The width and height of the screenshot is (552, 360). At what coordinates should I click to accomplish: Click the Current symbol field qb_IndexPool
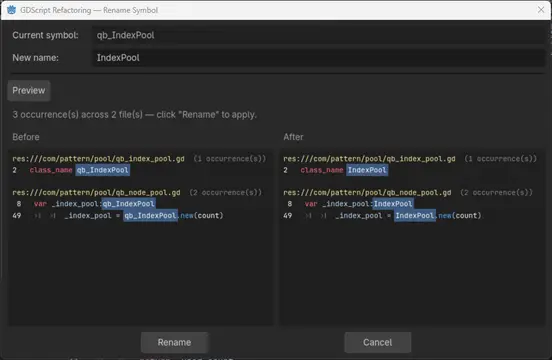coord(319,35)
